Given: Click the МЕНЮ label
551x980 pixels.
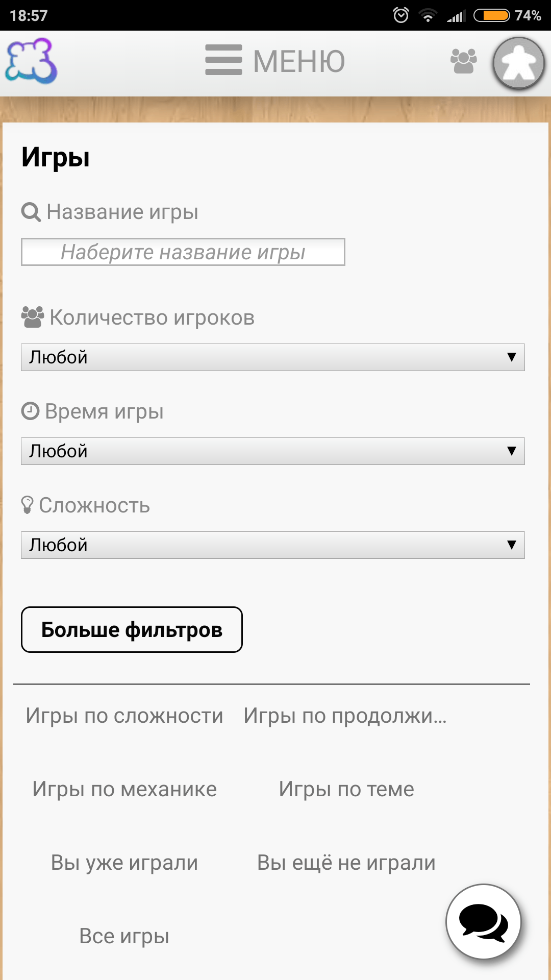Looking at the screenshot, I should click(x=299, y=61).
